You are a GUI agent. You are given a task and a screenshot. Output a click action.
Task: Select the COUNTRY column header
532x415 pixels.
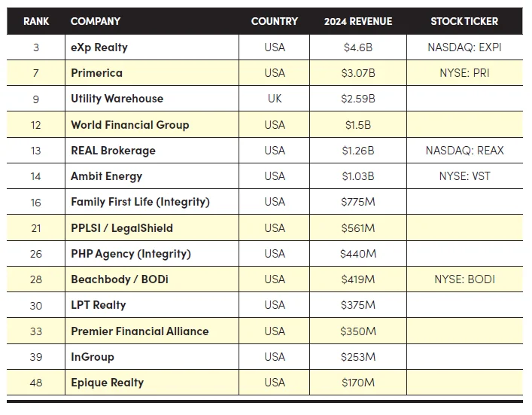[x=275, y=21]
